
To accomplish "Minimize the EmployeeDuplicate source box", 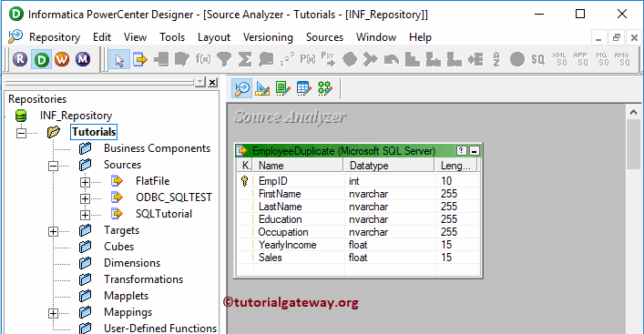I will pos(475,150).
